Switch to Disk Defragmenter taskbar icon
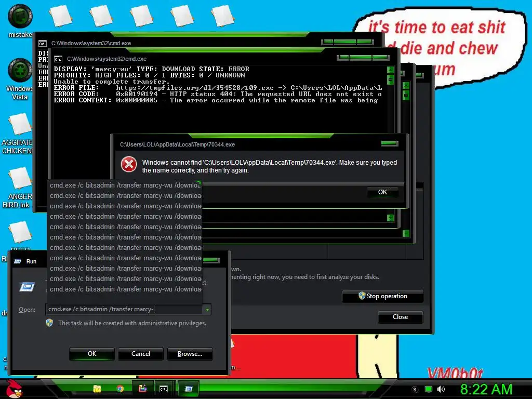This screenshot has height=399, width=532. pos(143,389)
